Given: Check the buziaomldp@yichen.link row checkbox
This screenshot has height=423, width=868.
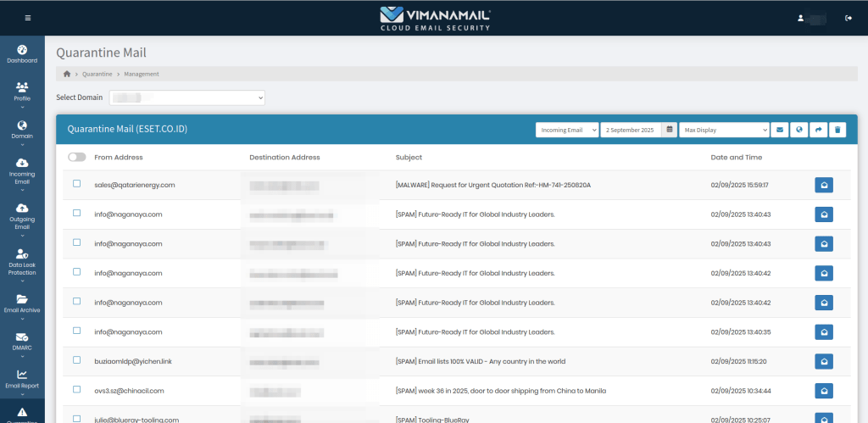Looking at the screenshot, I should click(x=77, y=360).
